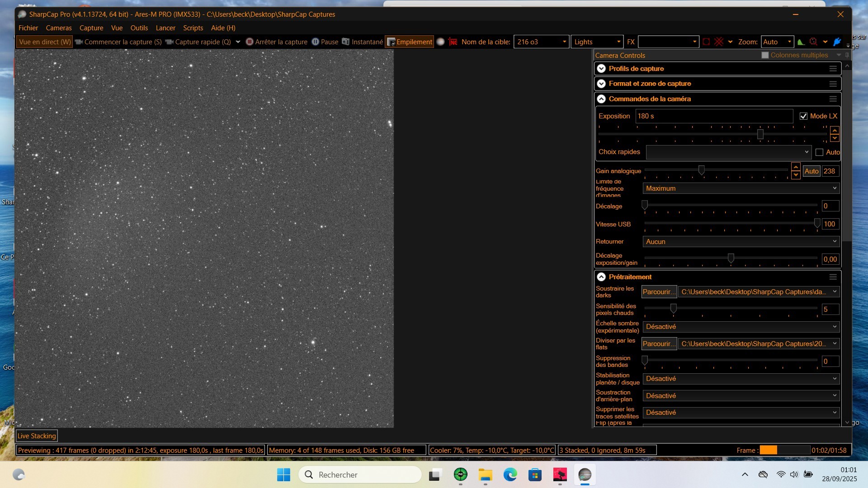
Task: Click the blue plug icon in toolbar
Action: tap(837, 42)
